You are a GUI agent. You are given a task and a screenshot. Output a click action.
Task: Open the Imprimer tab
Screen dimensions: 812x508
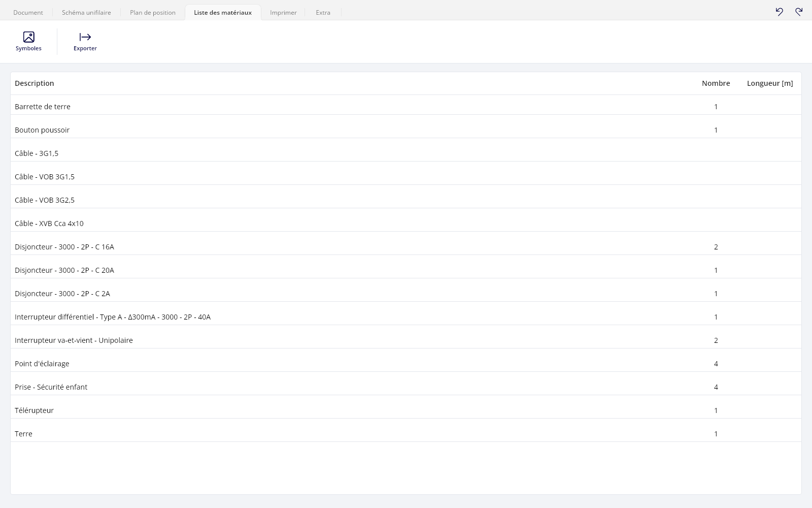[283, 13]
